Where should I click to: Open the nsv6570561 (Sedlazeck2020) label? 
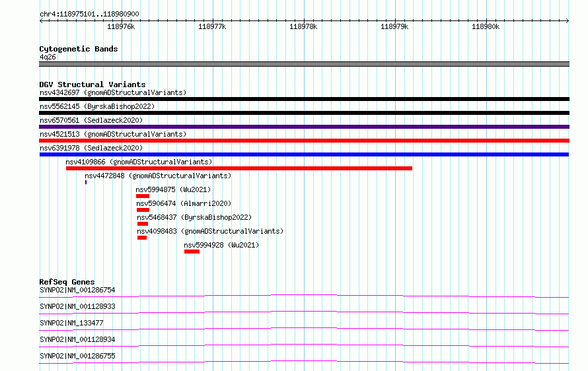tap(91, 120)
